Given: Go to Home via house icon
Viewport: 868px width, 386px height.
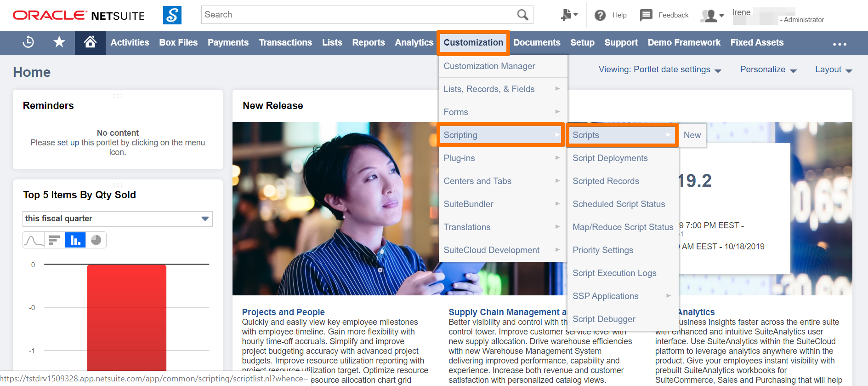Looking at the screenshot, I should pos(90,42).
